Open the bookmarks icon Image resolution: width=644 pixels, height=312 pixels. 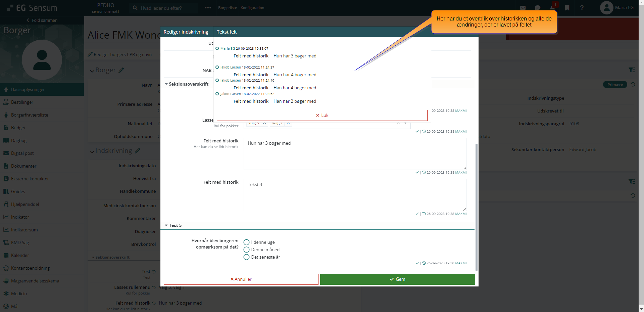pyautogui.click(x=567, y=8)
